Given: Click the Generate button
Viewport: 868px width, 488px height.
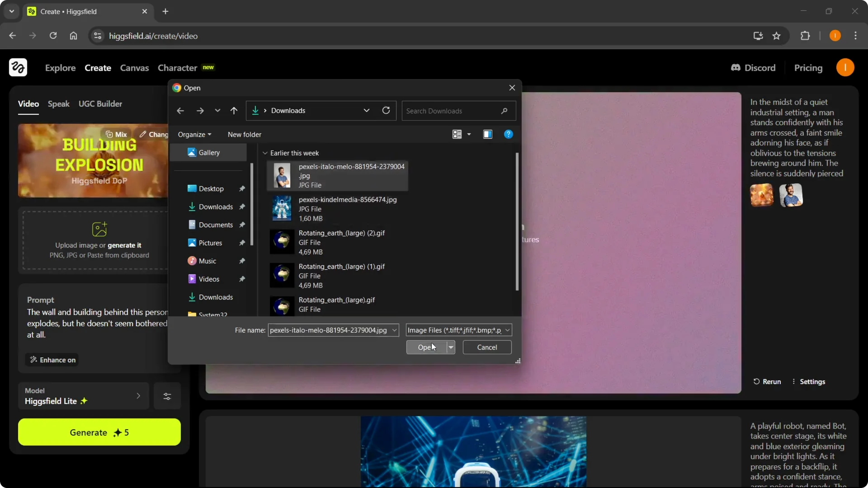Looking at the screenshot, I should coord(99,432).
